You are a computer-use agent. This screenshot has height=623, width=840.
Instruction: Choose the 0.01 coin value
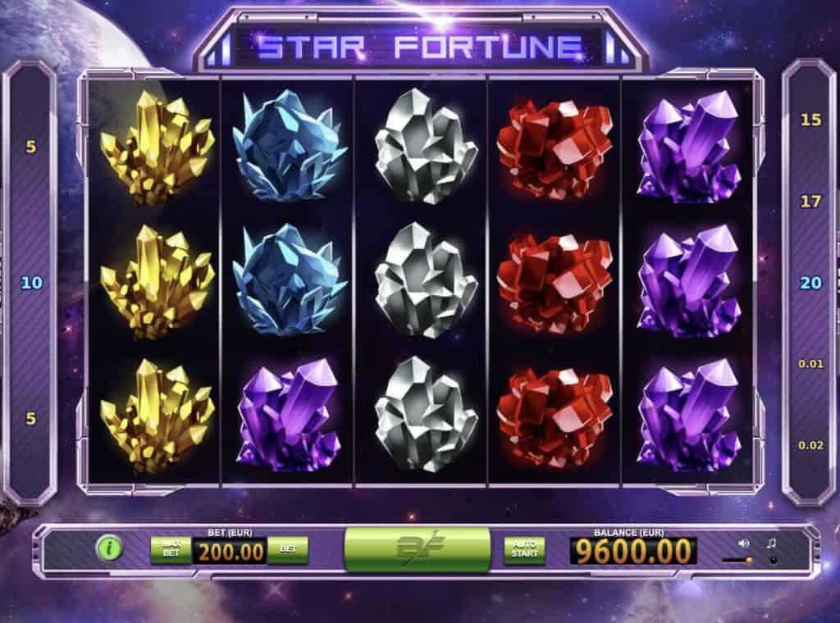pyautogui.click(x=810, y=364)
